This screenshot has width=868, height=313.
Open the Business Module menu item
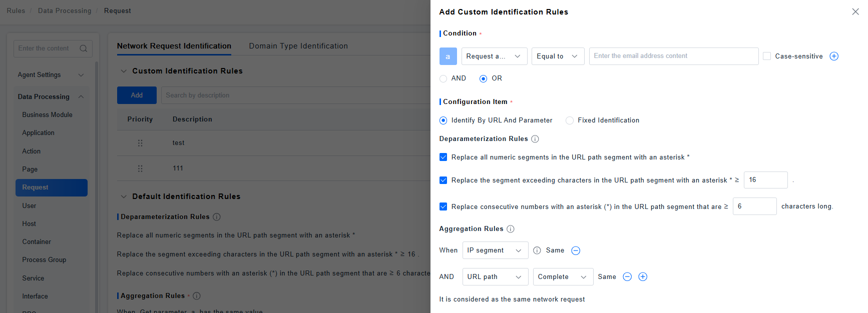(47, 115)
